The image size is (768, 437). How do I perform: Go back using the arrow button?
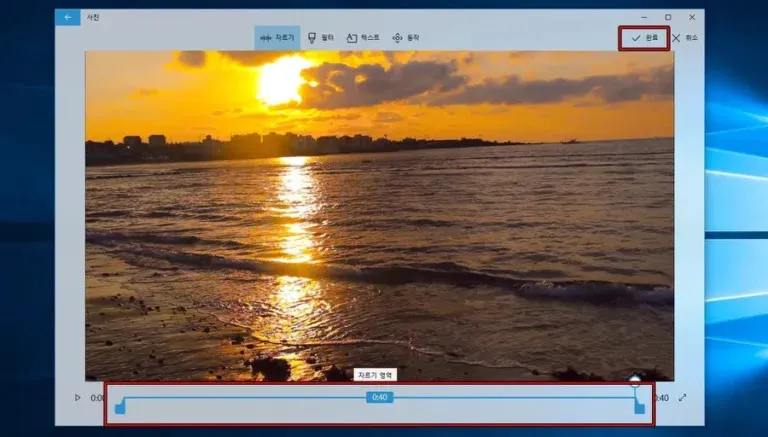(x=68, y=18)
